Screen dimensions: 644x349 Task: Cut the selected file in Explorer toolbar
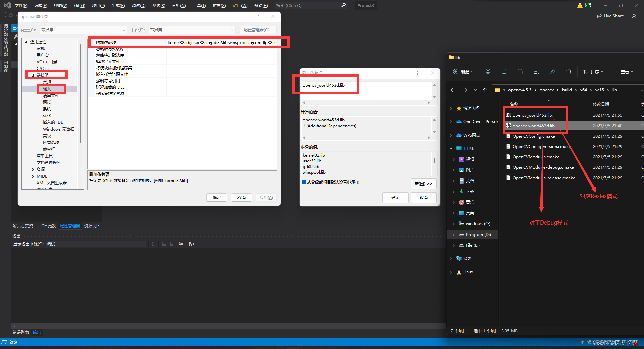click(x=488, y=72)
